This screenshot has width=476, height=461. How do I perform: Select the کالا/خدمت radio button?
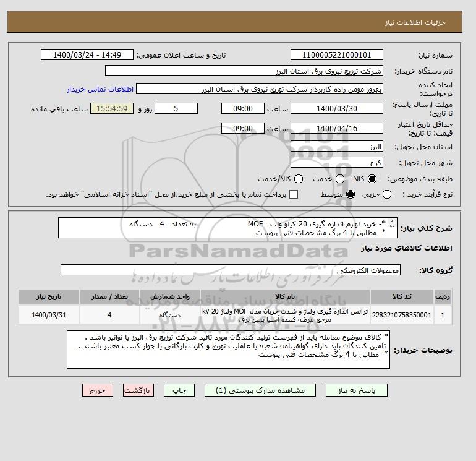299,179
